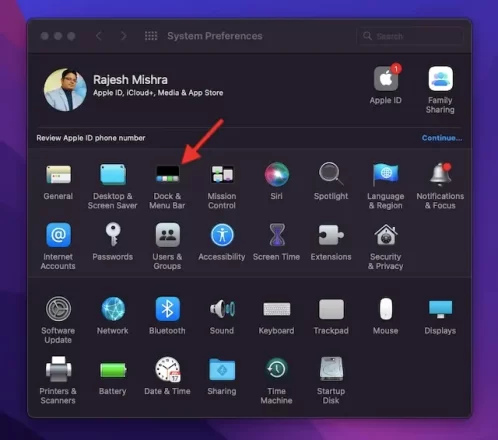
Task: Open Bluetooth preferences
Action: coord(168,309)
